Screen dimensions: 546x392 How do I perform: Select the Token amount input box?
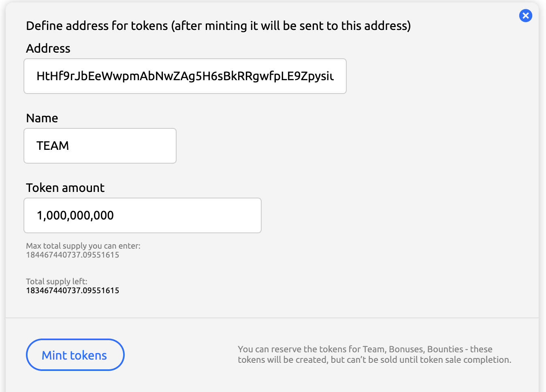(142, 215)
